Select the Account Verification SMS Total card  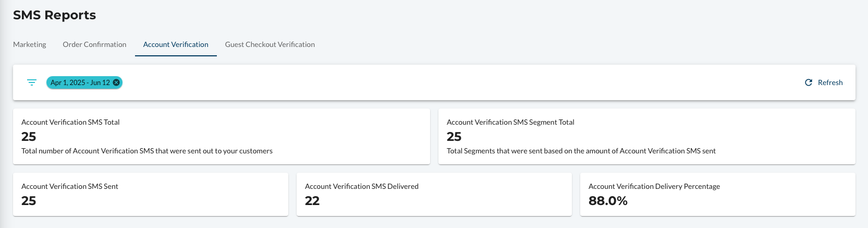(222, 136)
